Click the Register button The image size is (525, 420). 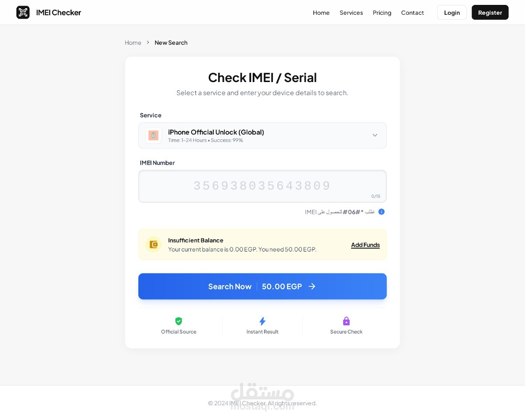(490, 12)
